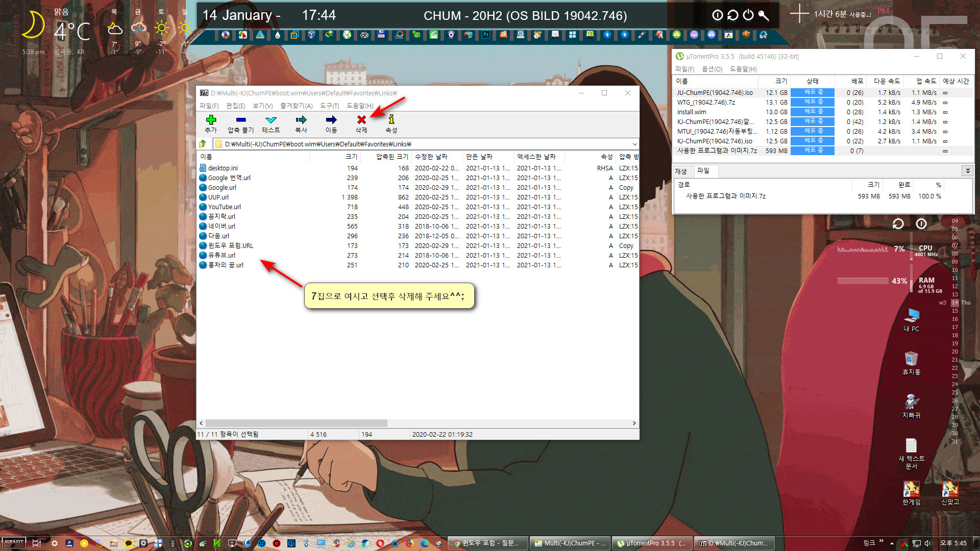The height and width of the screenshot is (551, 980).
Task: Expand 링크 toolbar chevron in taskbar
Action: 881,541
